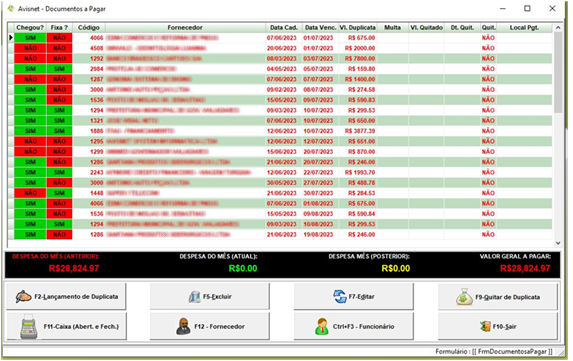
Task: Click the money bag icon on F9-Quitar de Duplicata
Action: [x=464, y=297]
